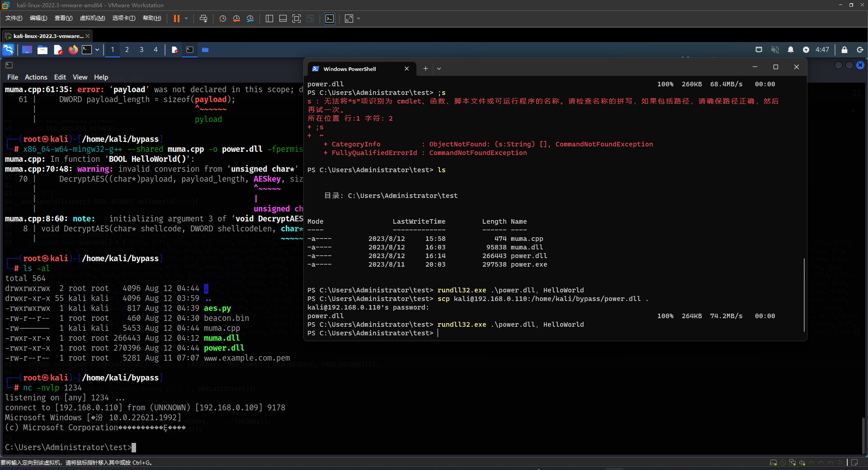Open the snapshot manager icon
Screen dimensions: 868x470
pyautogui.click(x=250, y=19)
